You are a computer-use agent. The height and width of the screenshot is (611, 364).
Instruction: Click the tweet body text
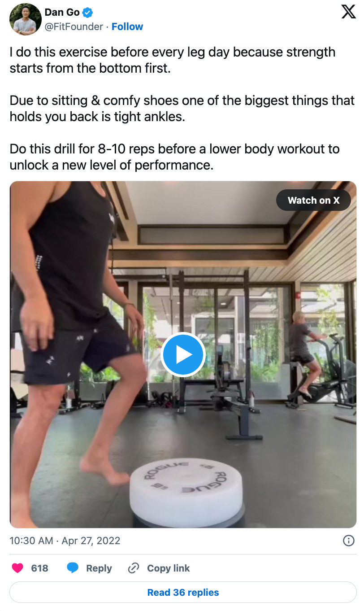click(182, 109)
